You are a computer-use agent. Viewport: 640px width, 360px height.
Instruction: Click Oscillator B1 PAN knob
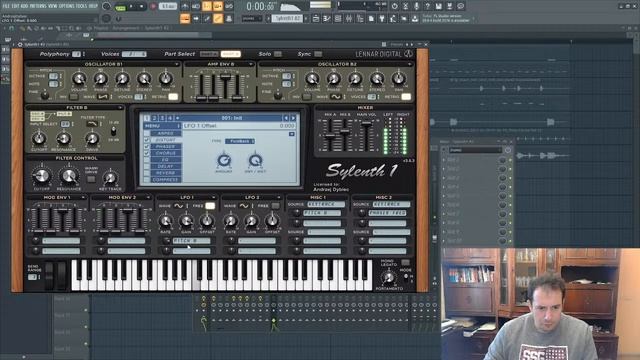click(x=165, y=78)
